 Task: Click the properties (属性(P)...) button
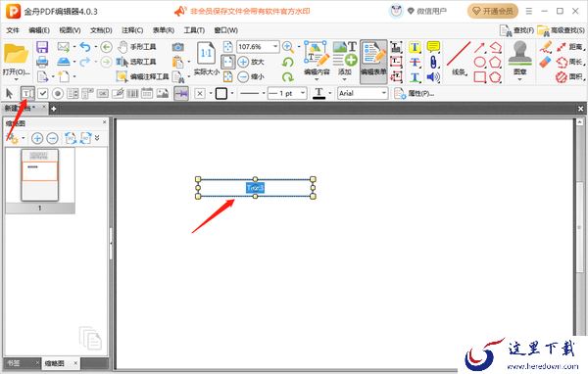[x=415, y=94]
